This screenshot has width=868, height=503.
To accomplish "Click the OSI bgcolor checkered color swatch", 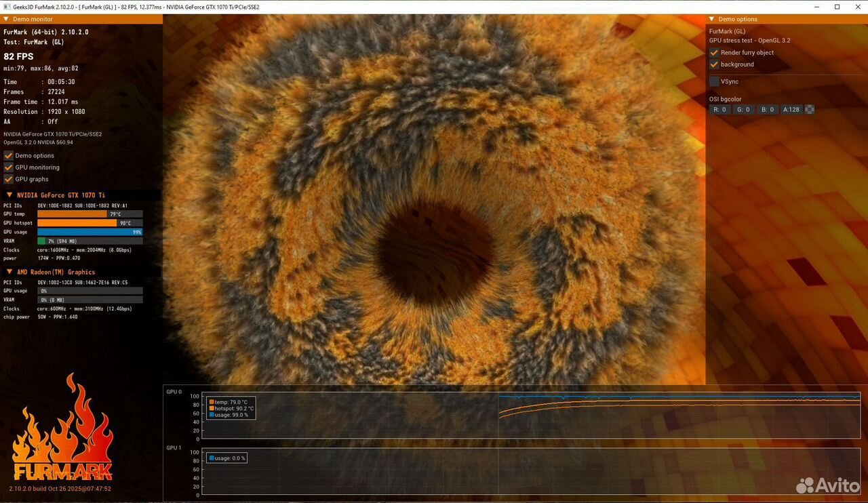I will [x=809, y=109].
